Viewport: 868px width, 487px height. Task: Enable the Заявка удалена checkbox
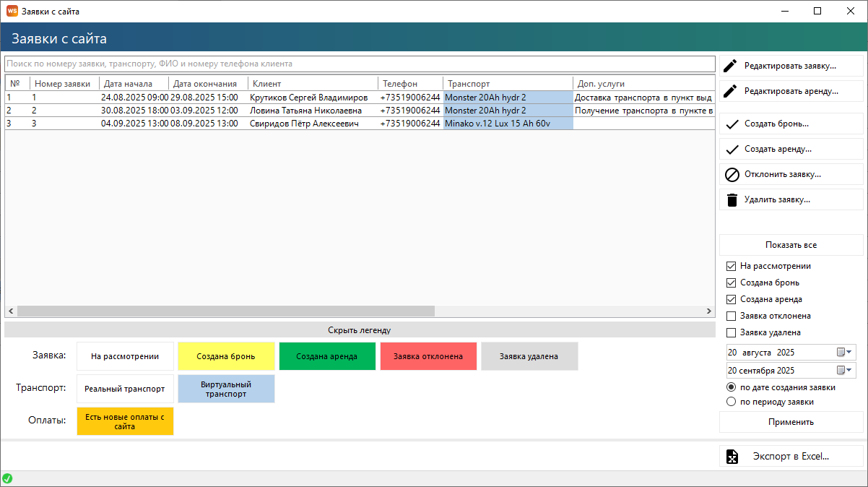(x=732, y=332)
